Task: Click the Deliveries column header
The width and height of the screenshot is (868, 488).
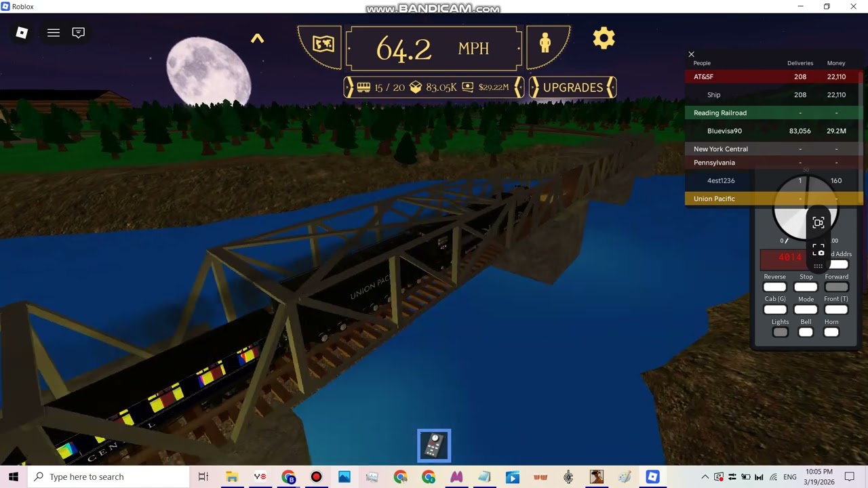Action: [800, 63]
